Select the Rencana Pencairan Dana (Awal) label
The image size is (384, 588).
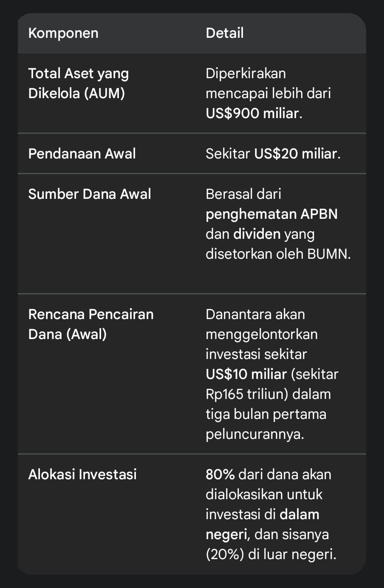[90, 324]
